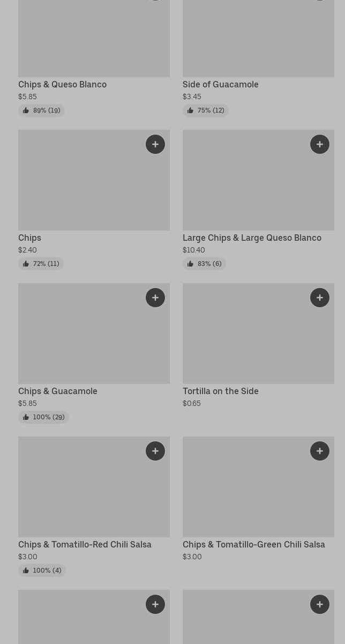Add plain Chips using its plus button

click(155, 144)
